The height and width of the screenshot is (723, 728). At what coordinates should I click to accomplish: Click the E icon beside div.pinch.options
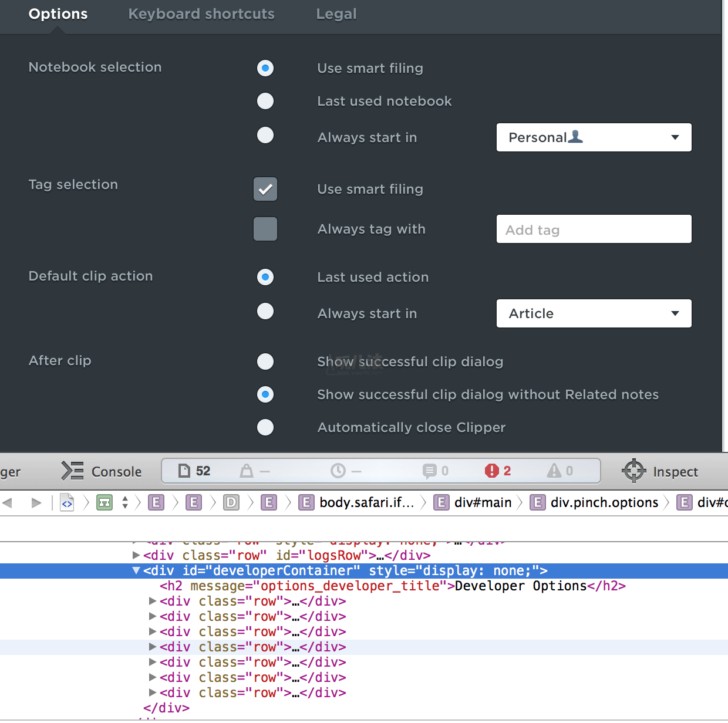(x=537, y=502)
